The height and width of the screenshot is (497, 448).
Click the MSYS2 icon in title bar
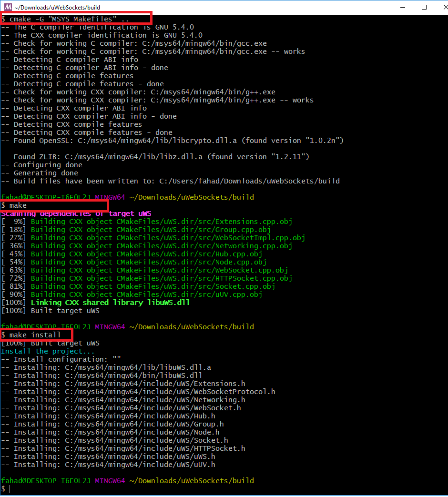(x=8, y=7)
